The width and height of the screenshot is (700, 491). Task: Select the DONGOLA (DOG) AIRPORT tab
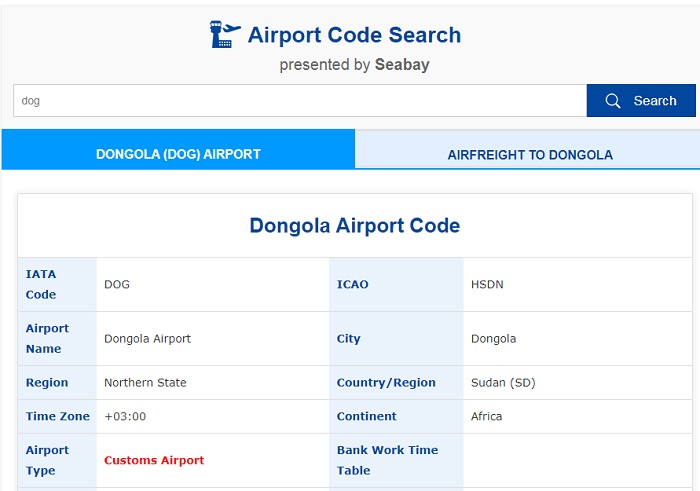pyautogui.click(x=178, y=150)
